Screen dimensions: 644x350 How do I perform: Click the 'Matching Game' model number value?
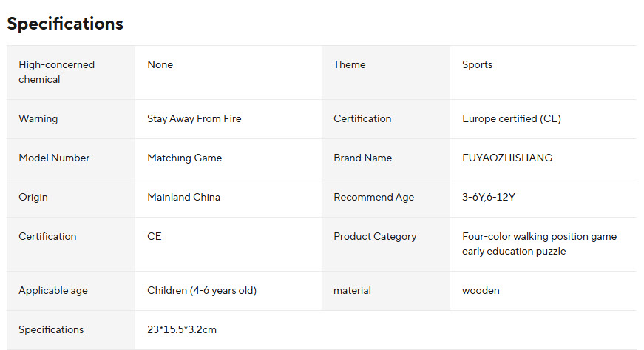[x=184, y=158]
